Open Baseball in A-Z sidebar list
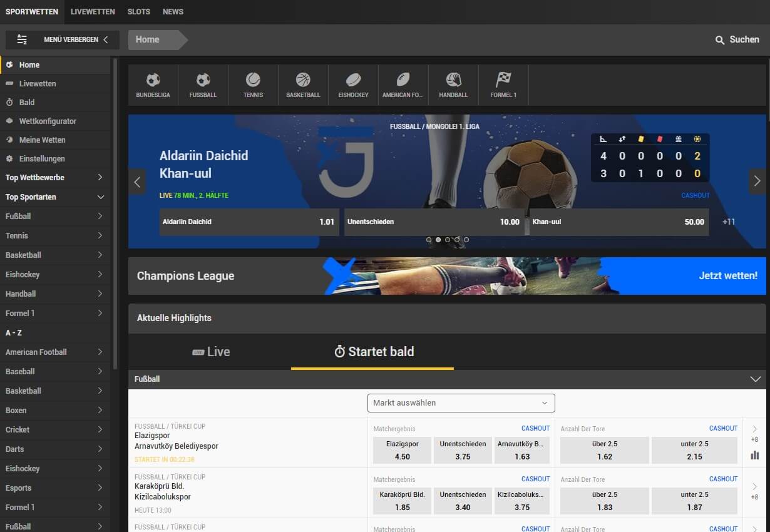Screen dimensions: 770x532 (55, 372)
